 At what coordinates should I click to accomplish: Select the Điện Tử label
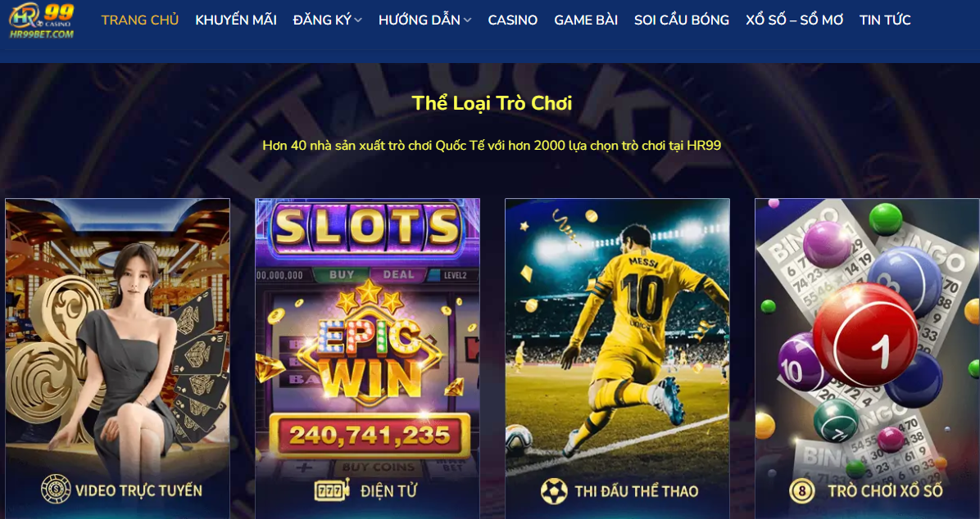[388, 491]
